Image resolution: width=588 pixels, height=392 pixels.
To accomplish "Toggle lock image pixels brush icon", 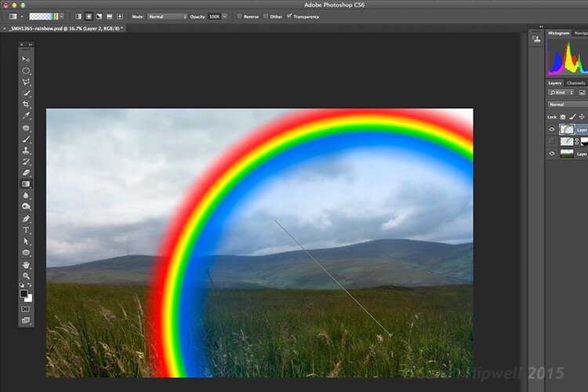I will click(572, 117).
